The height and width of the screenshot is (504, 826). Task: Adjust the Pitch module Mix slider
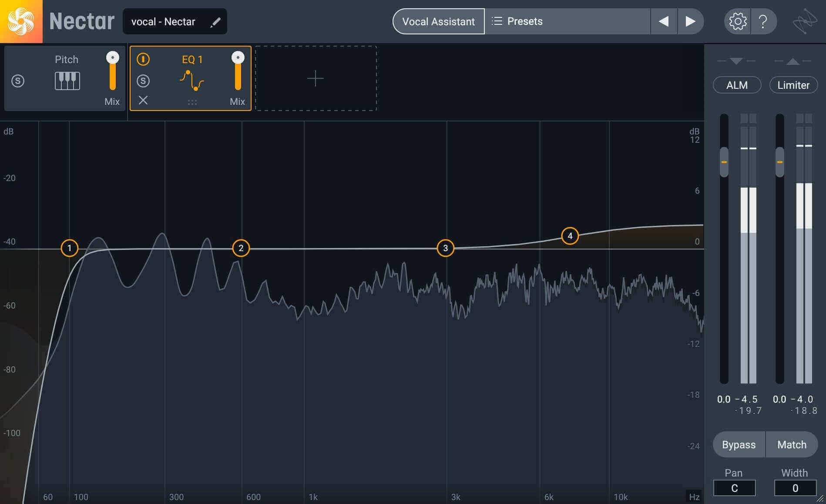pyautogui.click(x=113, y=71)
